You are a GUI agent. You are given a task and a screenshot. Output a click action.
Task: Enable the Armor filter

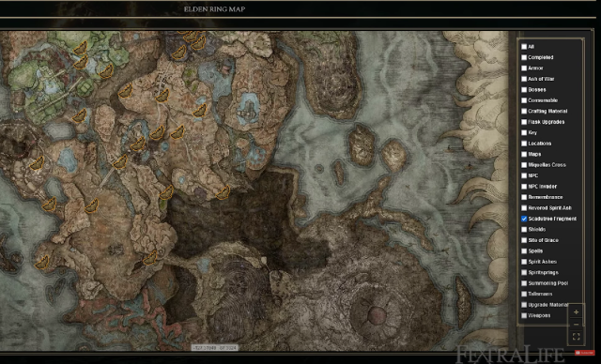click(x=524, y=68)
